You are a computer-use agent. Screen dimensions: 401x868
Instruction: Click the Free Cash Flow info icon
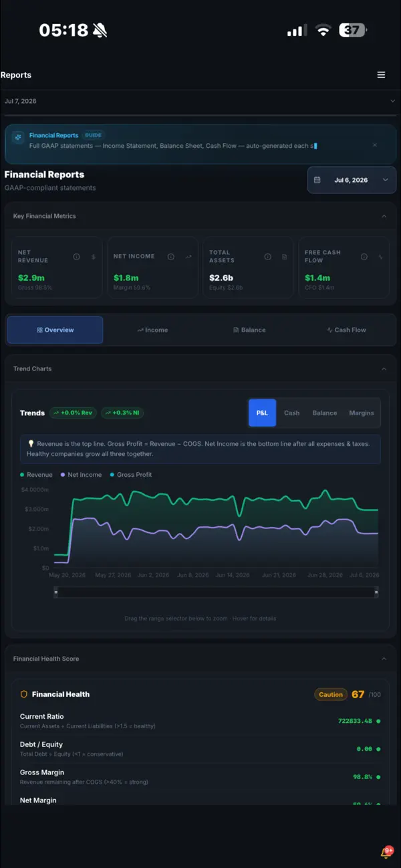[364, 257]
